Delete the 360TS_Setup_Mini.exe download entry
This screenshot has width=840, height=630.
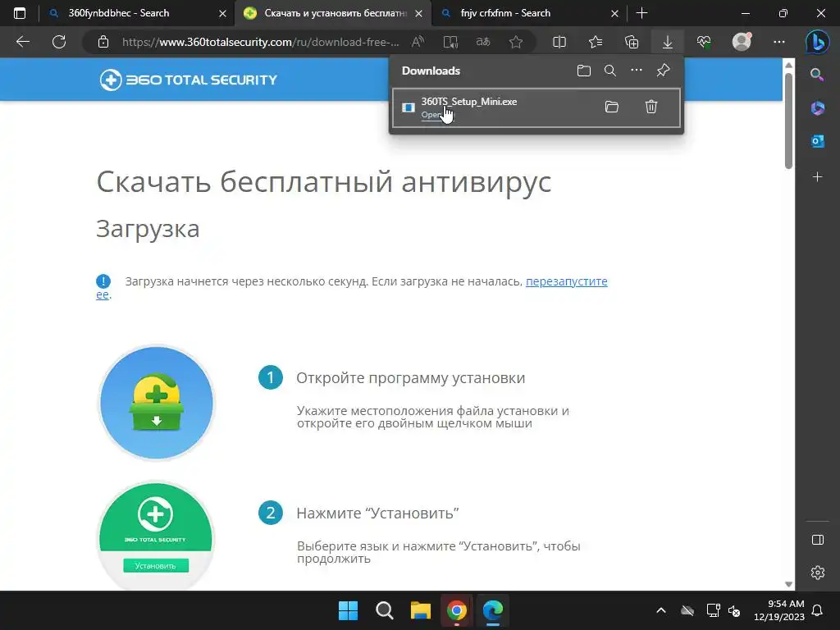(651, 107)
